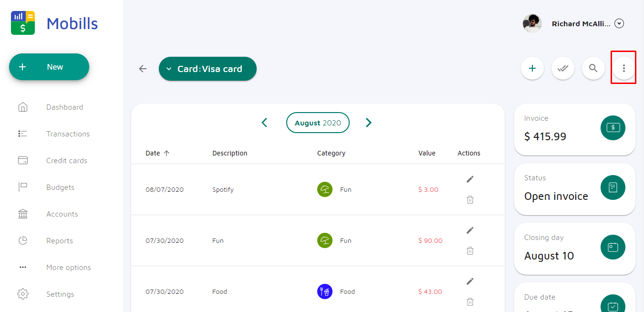Click the search magnifier icon
Viewport: 644px width, 312px height.
point(593,68)
